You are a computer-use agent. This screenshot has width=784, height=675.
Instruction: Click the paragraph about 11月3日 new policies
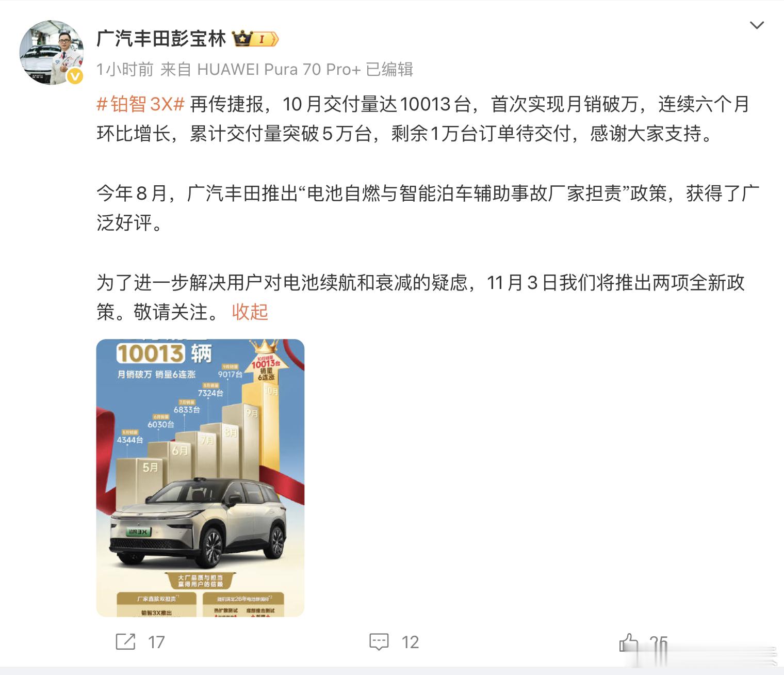click(421, 297)
